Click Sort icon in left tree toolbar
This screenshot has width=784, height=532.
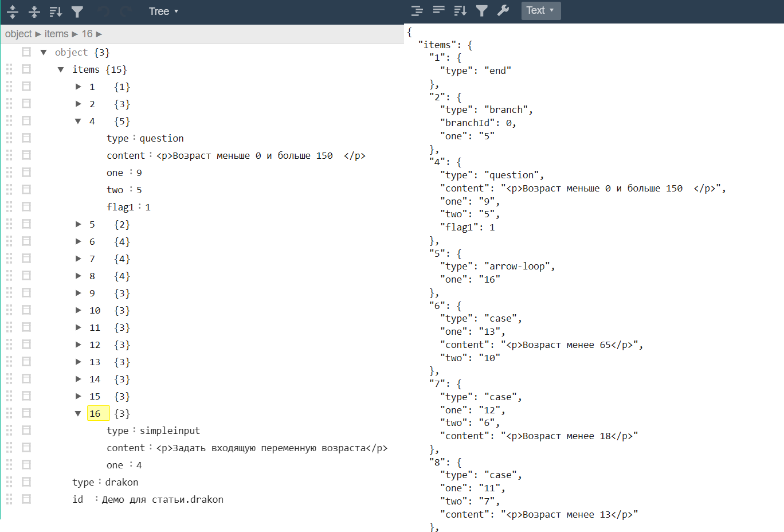[x=56, y=11]
